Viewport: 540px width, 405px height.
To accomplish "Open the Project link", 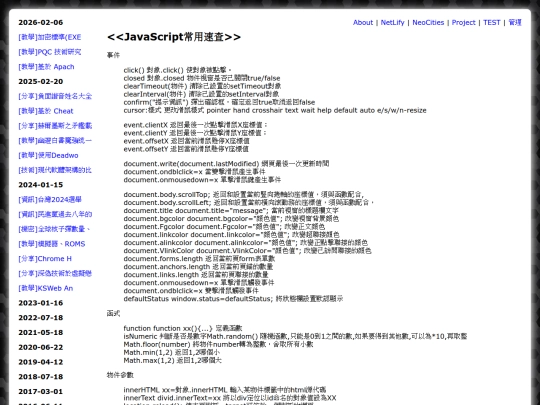I will tap(464, 22).
